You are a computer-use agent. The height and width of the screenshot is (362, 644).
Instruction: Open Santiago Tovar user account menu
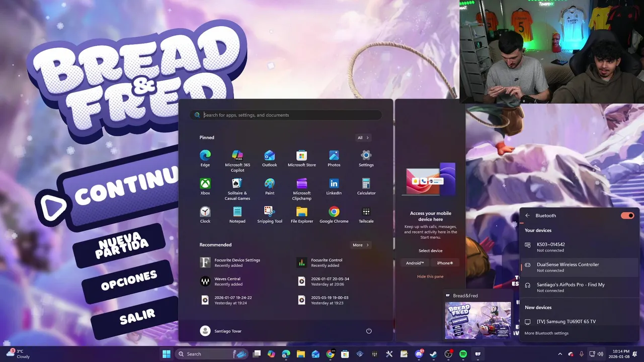pyautogui.click(x=220, y=331)
